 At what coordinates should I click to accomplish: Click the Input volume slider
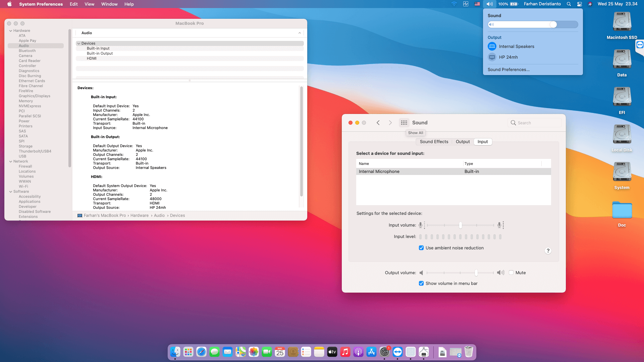click(x=460, y=225)
